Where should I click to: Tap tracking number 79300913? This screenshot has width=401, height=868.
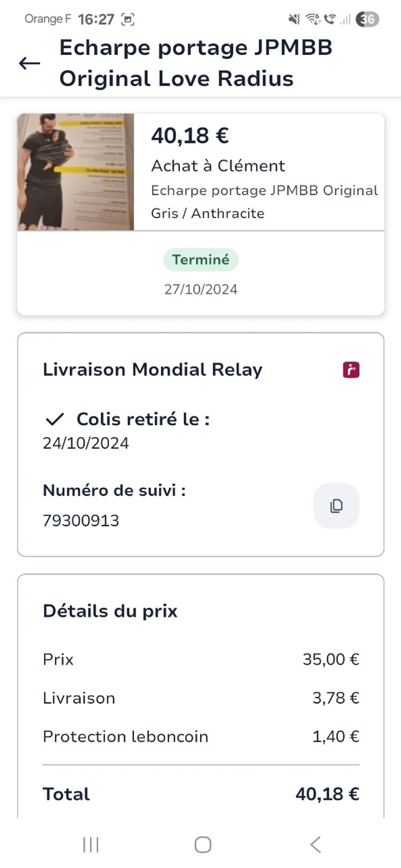pos(81,521)
